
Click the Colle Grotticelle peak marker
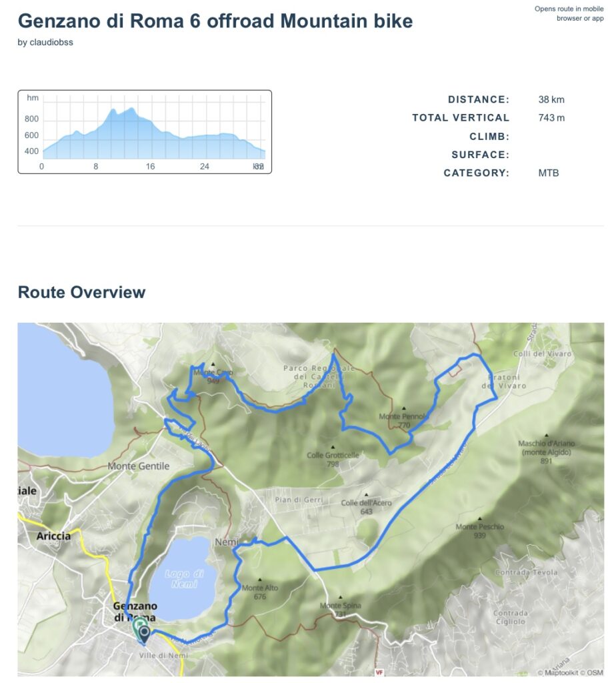click(333, 448)
